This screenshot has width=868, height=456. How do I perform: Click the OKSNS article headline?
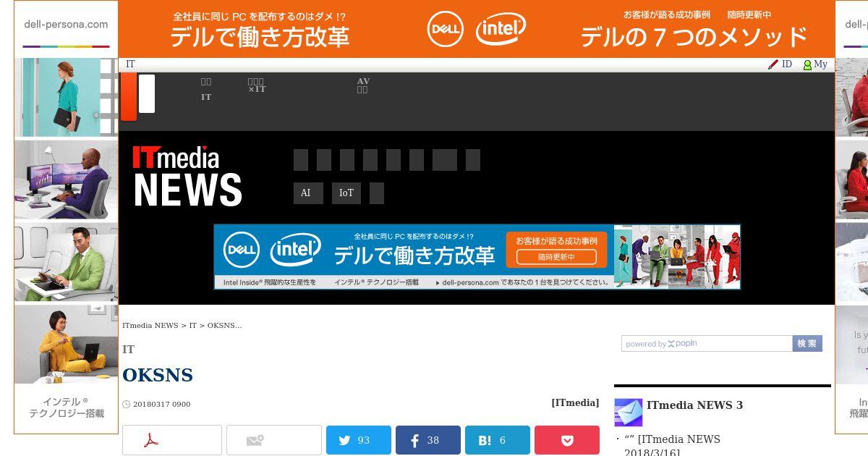158,375
